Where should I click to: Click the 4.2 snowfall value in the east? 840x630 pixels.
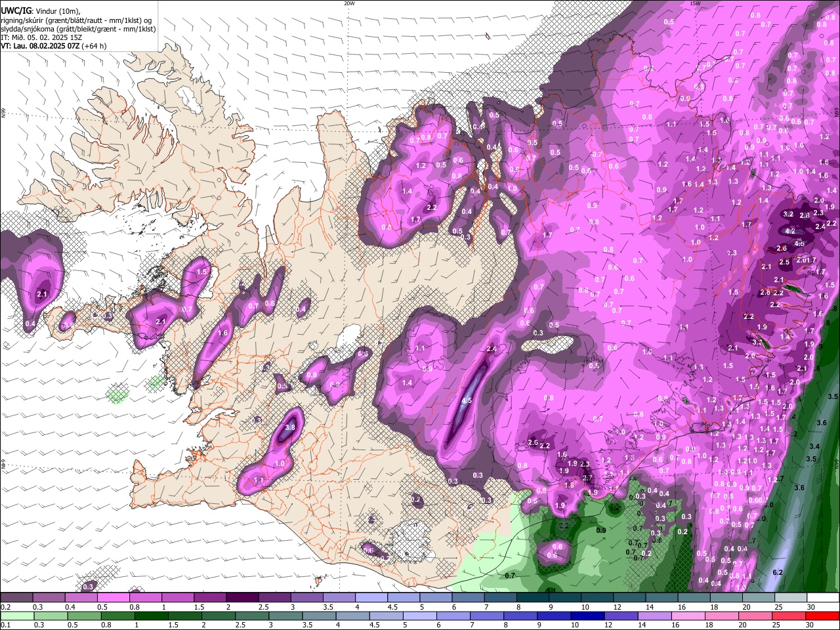790,231
